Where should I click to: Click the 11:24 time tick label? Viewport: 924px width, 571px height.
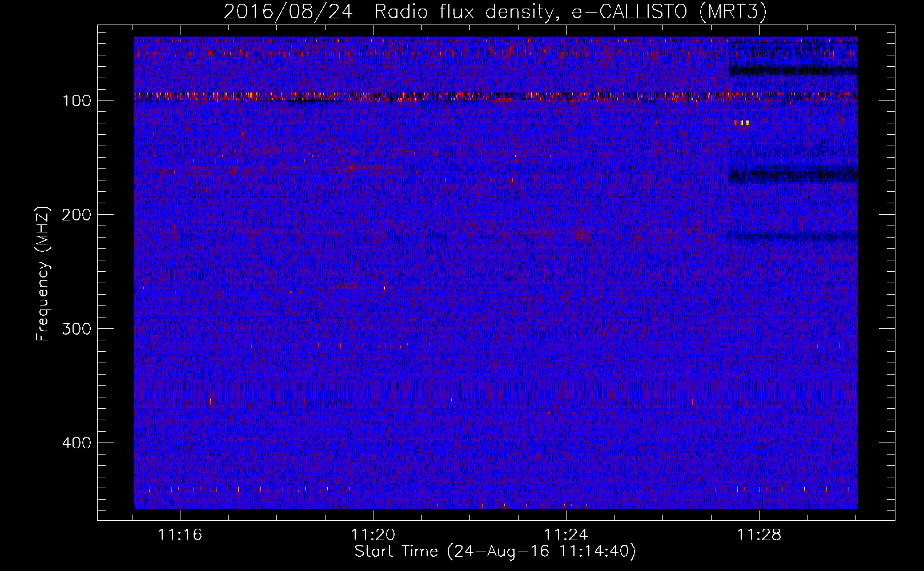(x=566, y=535)
